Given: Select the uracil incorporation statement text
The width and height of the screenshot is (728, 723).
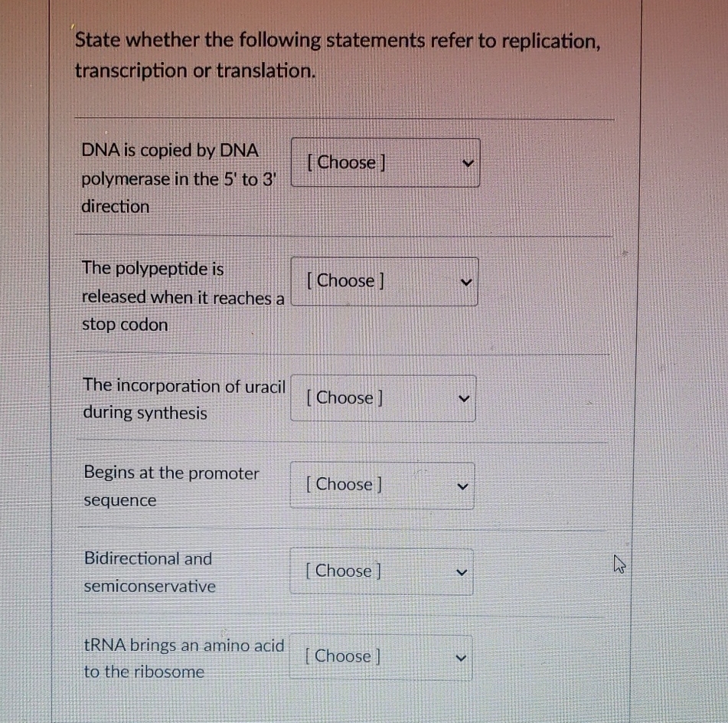Looking at the screenshot, I should [184, 398].
